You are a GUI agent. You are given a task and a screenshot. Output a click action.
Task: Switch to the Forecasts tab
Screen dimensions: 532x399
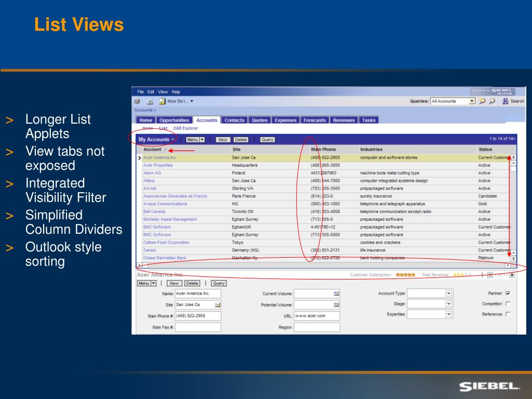click(x=314, y=120)
